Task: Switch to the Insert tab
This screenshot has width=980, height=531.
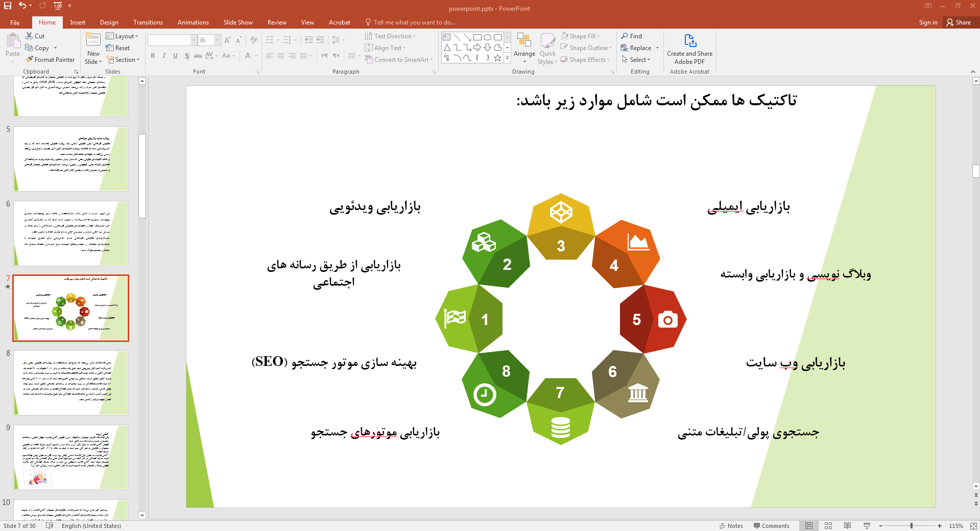Action: 78,22
